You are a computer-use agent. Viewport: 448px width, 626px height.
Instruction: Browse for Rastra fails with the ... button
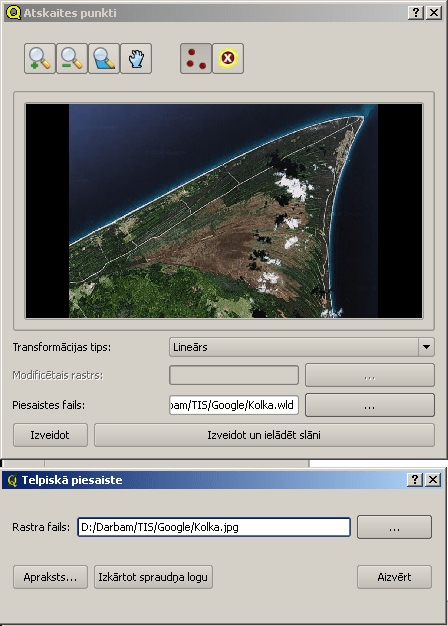tap(394, 527)
